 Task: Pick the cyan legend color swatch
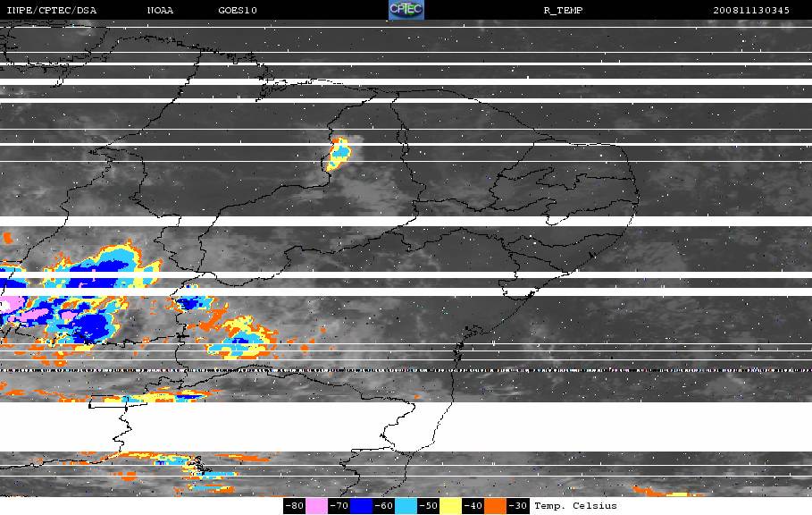(x=406, y=506)
